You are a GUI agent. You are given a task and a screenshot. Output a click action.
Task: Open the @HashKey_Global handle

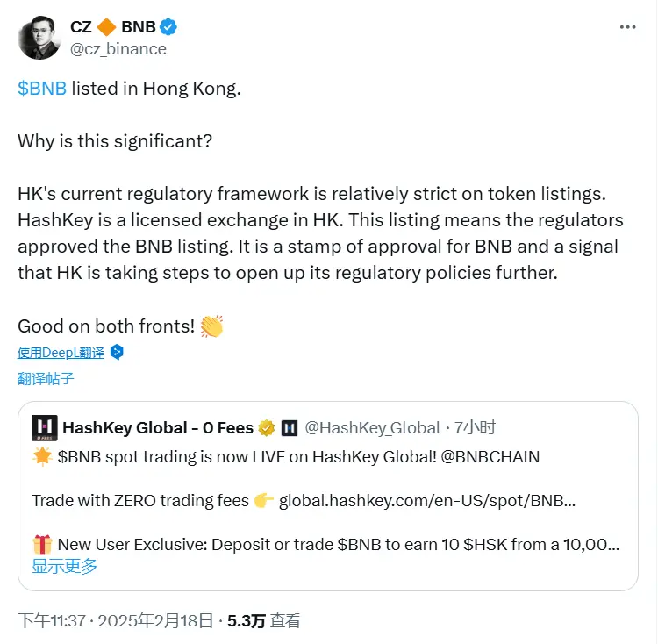[x=372, y=428]
